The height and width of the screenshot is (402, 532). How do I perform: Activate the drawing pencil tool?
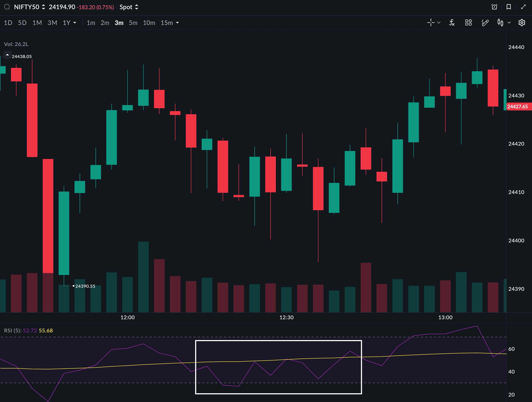(x=485, y=23)
